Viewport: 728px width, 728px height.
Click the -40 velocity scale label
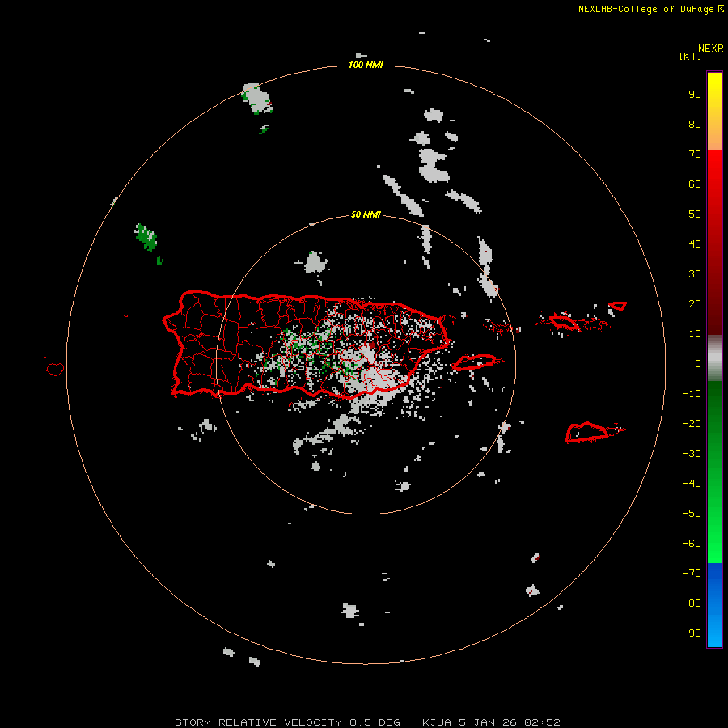[x=692, y=484]
